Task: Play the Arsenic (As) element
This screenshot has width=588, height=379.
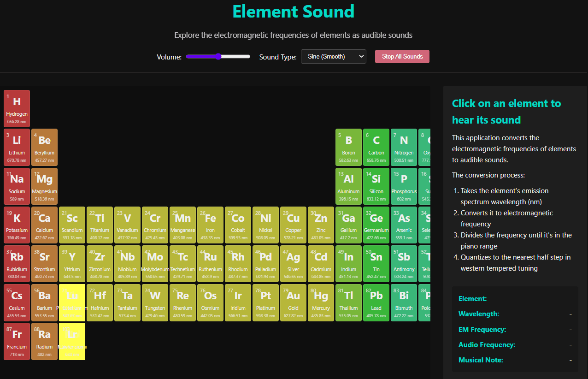Action: point(404,225)
